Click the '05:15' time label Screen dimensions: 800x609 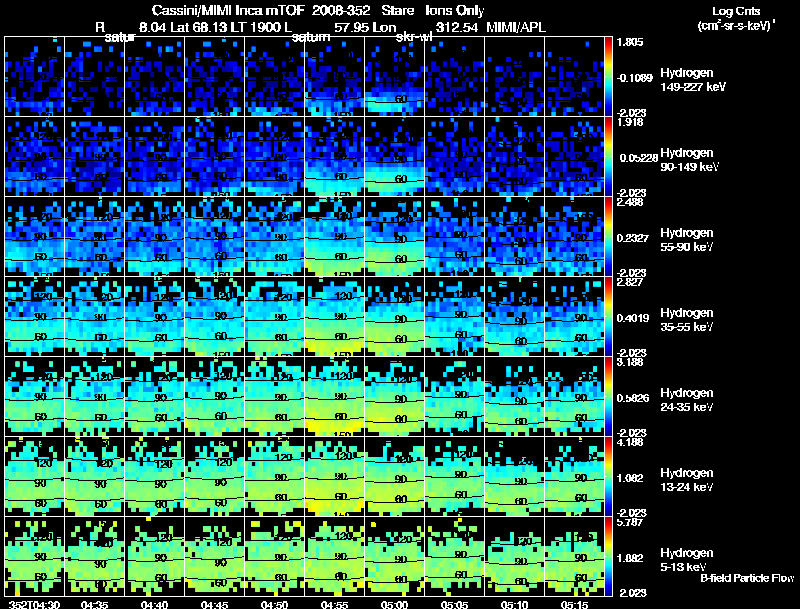pyautogui.click(x=574, y=604)
